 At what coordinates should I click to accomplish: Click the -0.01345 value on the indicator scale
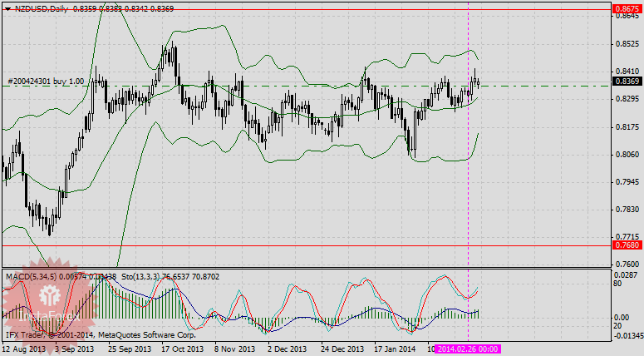[x=627, y=336]
